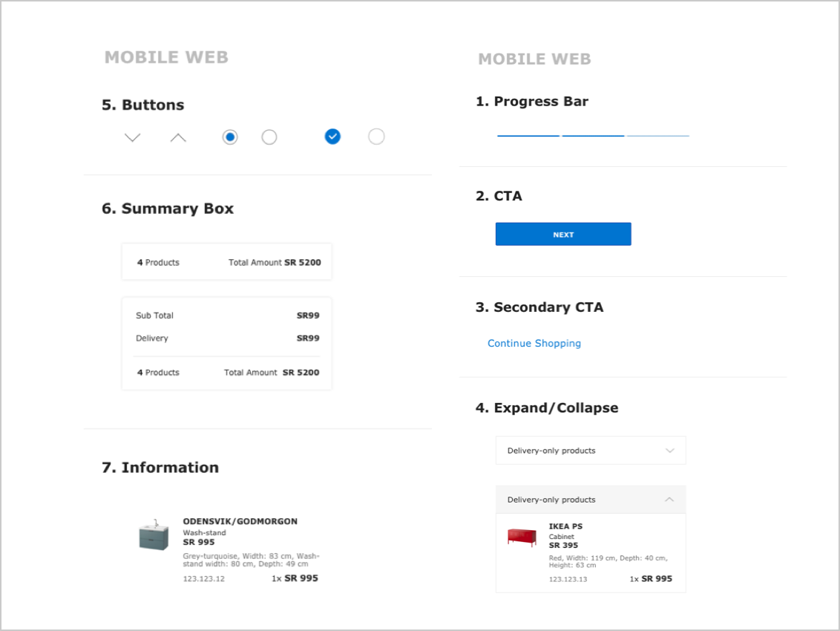Viewport: 840px width, 631px height.
Task: Expand the collapsed Delivery-only products panel
Action: tap(591, 450)
